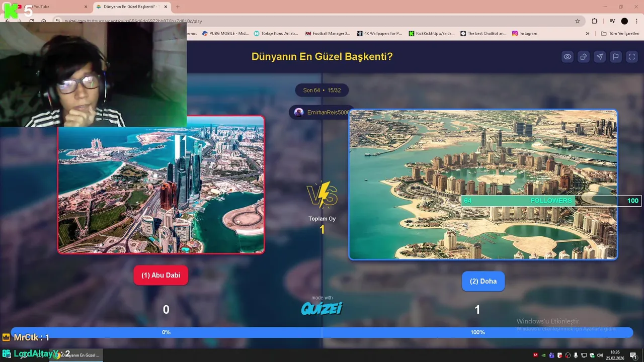The height and width of the screenshot is (362, 644).
Task: Open the OBS Studio tray icon
Action: tap(568, 355)
